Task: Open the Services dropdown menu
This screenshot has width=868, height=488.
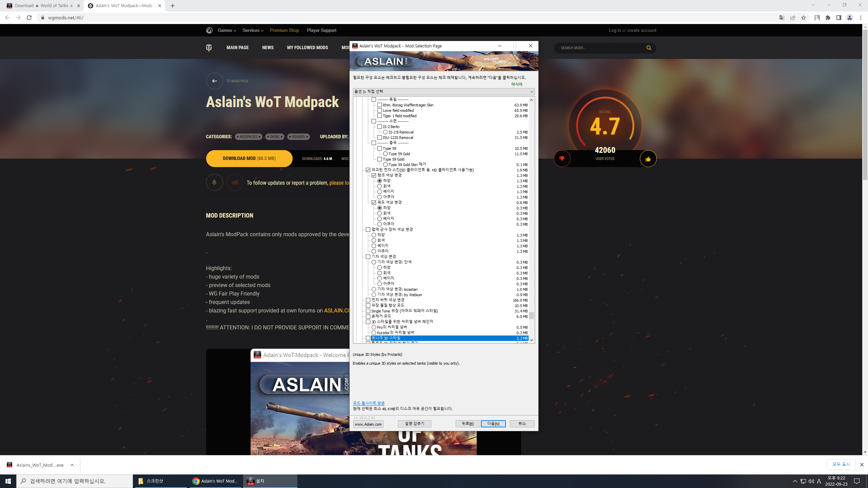Action: click(x=253, y=30)
